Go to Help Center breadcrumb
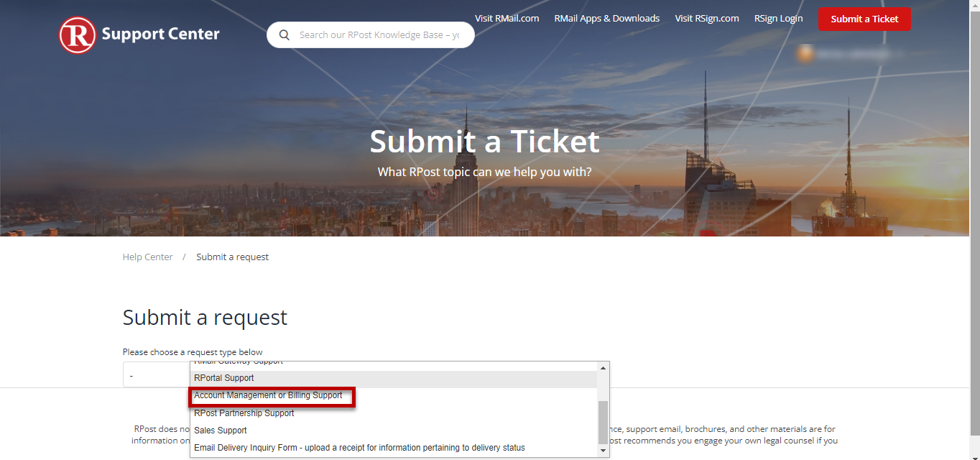This screenshot has height=460, width=980. point(148,257)
